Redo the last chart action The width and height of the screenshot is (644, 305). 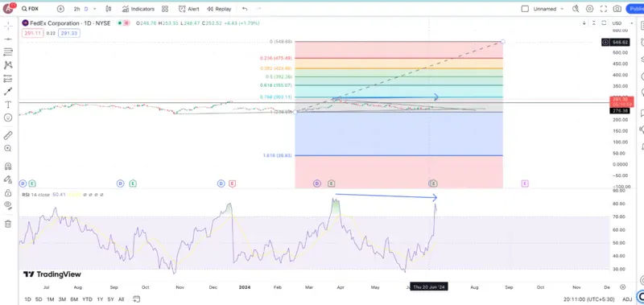(258, 9)
